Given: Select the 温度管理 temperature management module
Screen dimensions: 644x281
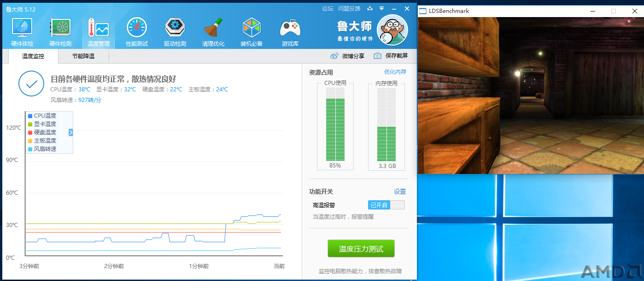Looking at the screenshot, I should [99, 33].
